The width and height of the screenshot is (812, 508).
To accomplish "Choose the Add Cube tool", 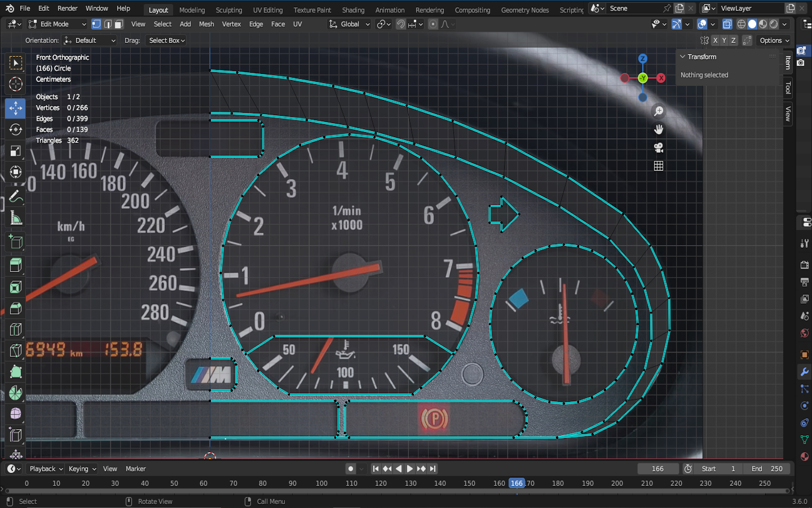I will click(x=16, y=242).
